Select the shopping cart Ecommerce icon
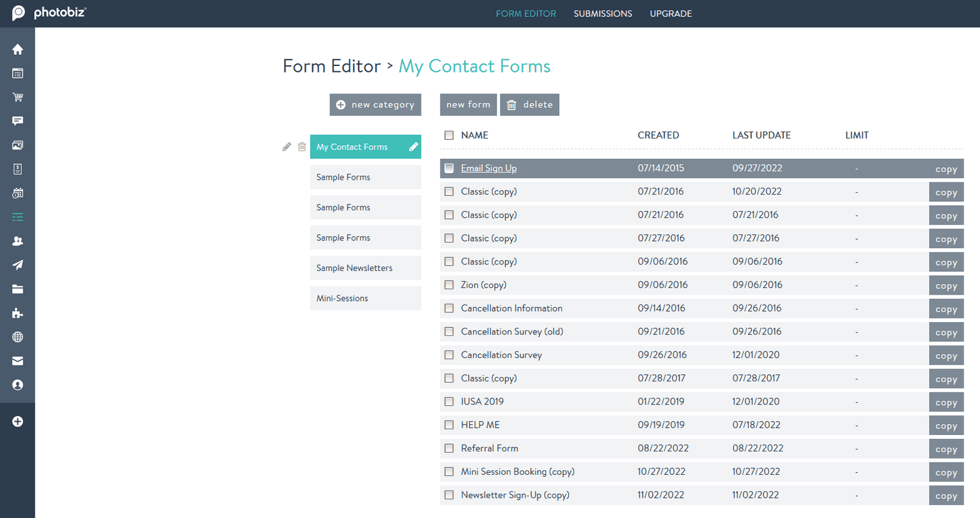The height and width of the screenshot is (518, 980). pos(18,97)
